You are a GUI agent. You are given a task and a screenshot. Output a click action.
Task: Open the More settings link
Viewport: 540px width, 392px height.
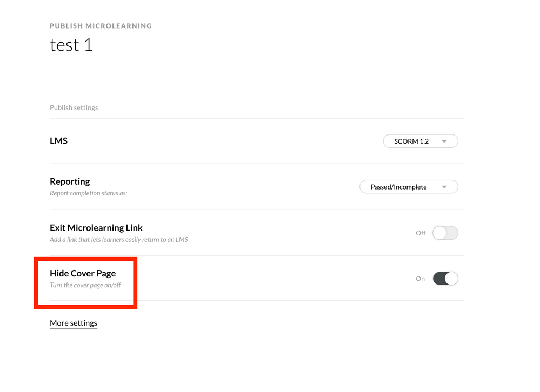[x=74, y=323]
